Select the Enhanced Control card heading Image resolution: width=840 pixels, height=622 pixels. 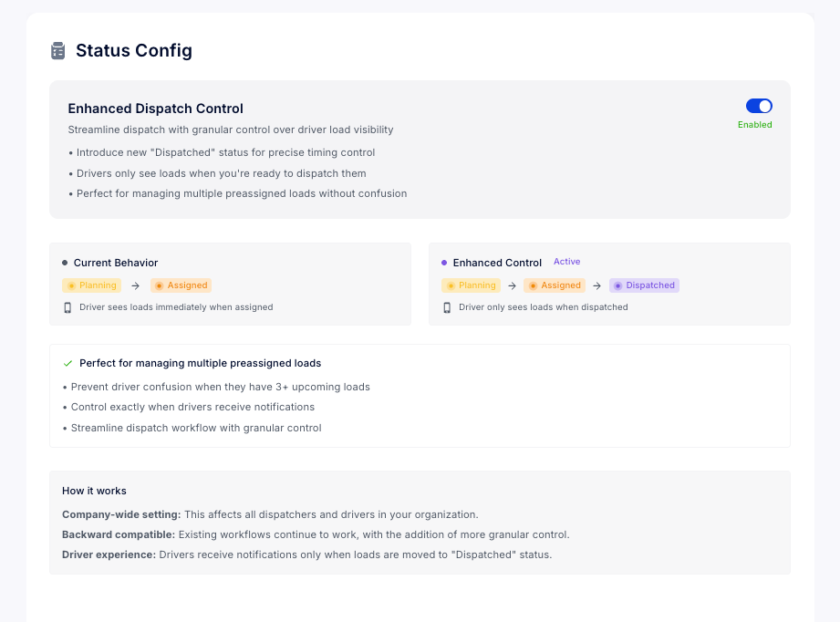point(497,263)
